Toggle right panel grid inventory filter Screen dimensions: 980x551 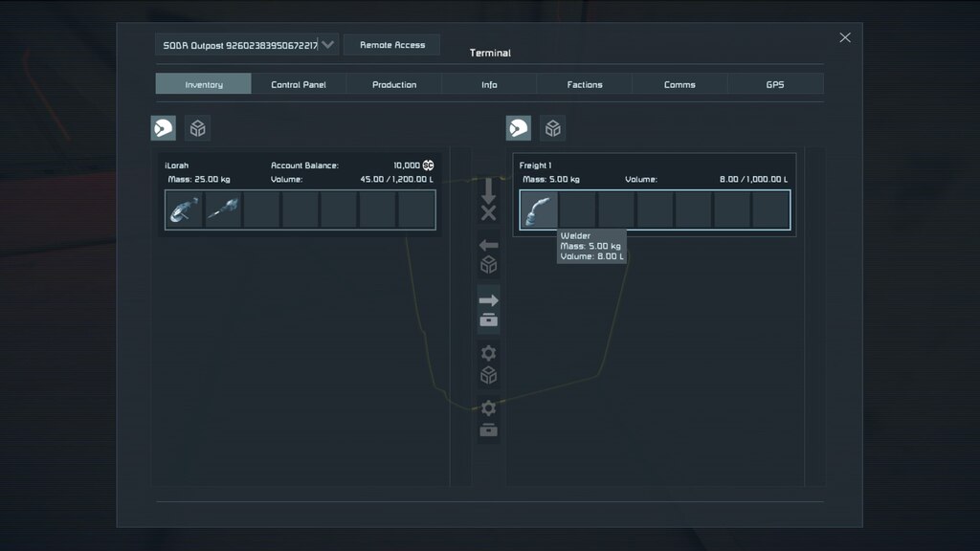[x=552, y=128]
